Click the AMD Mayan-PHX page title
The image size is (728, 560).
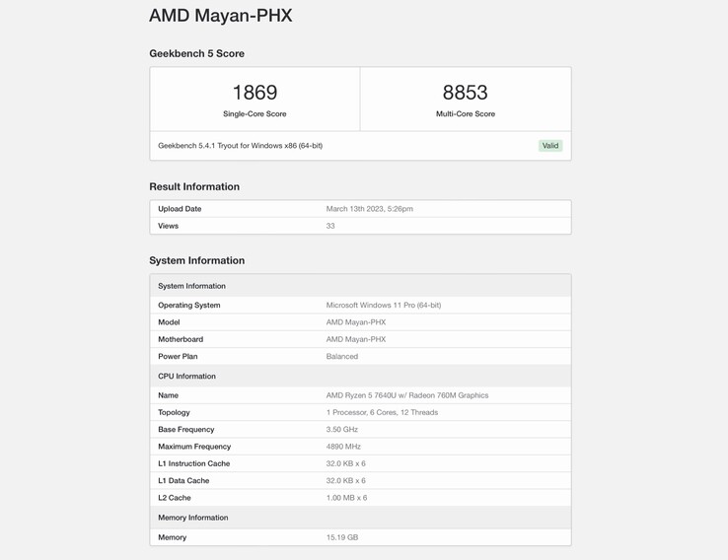[220, 16]
